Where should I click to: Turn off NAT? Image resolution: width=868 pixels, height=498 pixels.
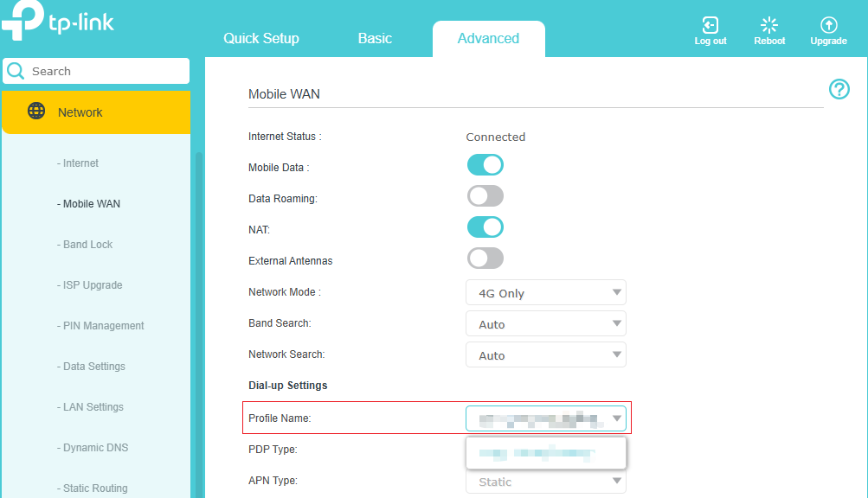485,227
